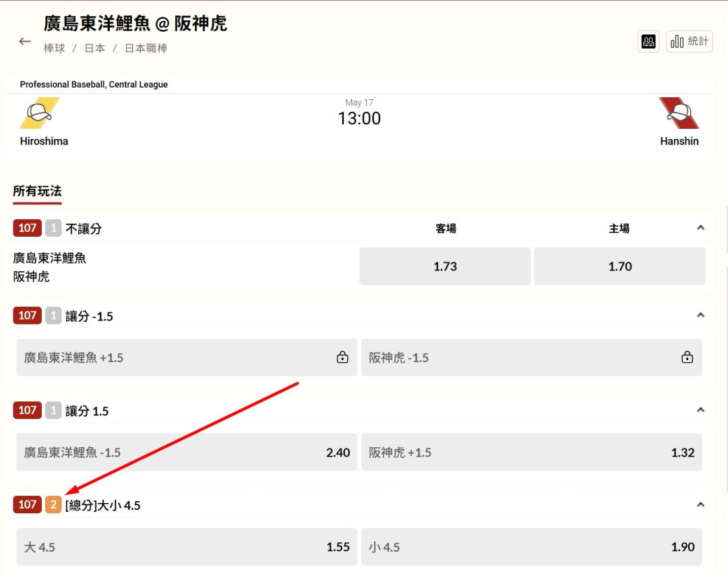Pick the home odds 1.70
The image size is (728, 576).
click(x=619, y=266)
